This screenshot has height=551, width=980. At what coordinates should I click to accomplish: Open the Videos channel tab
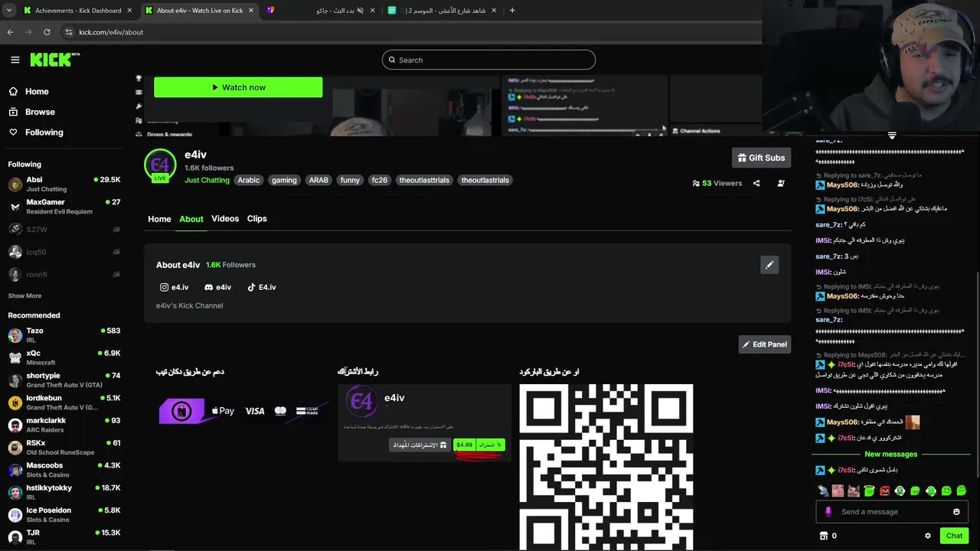(x=225, y=219)
